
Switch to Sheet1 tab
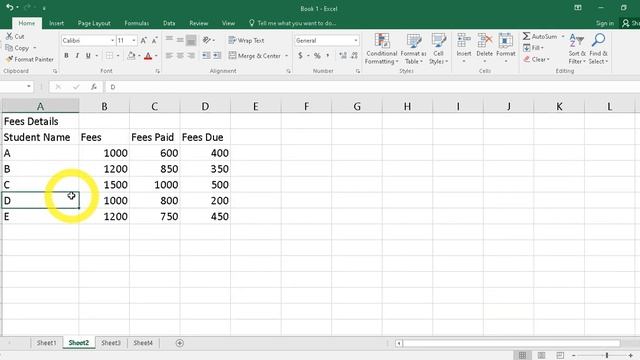pyautogui.click(x=47, y=343)
